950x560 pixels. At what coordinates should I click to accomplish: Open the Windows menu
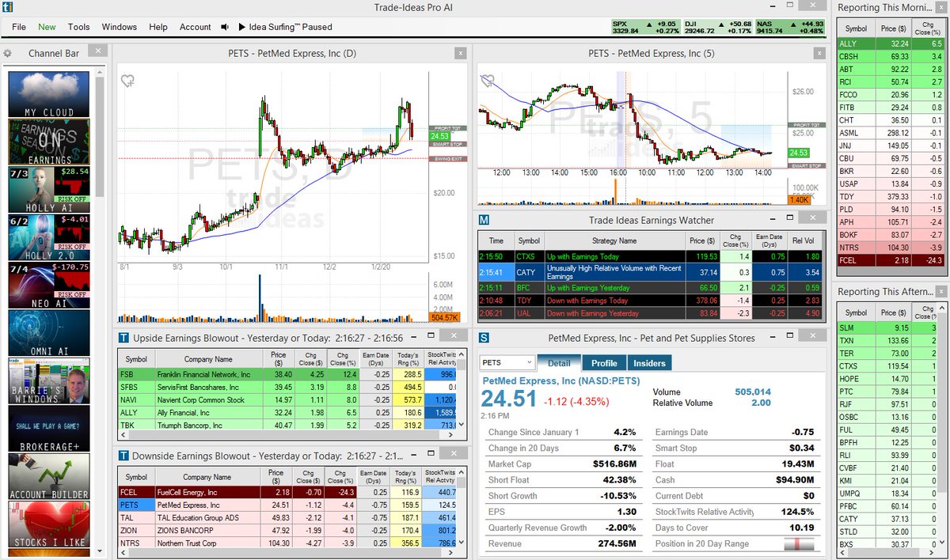[120, 27]
